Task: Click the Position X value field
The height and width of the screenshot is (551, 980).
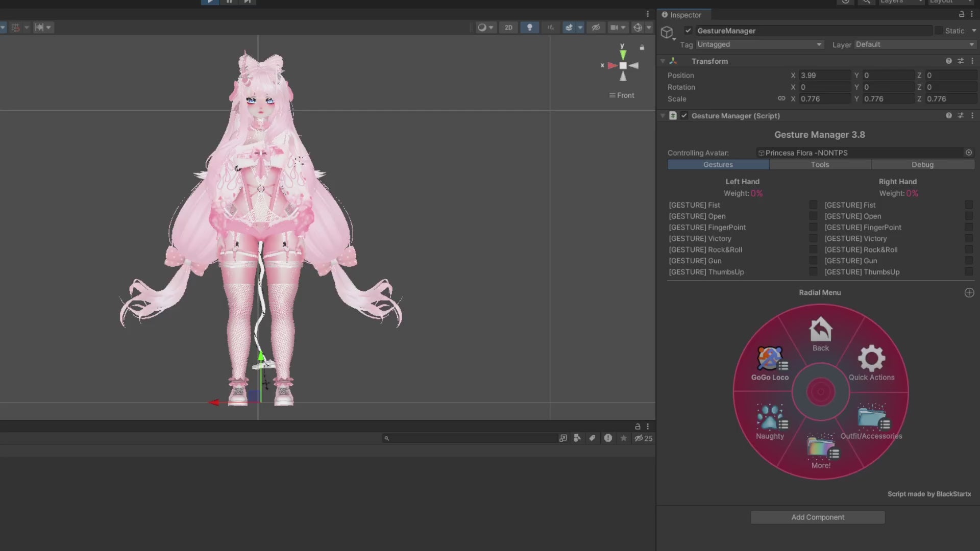Action: point(824,76)
